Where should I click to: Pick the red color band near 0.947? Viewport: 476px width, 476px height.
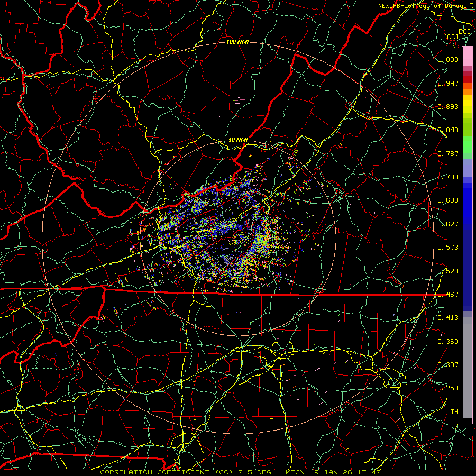tap(467, 79)
